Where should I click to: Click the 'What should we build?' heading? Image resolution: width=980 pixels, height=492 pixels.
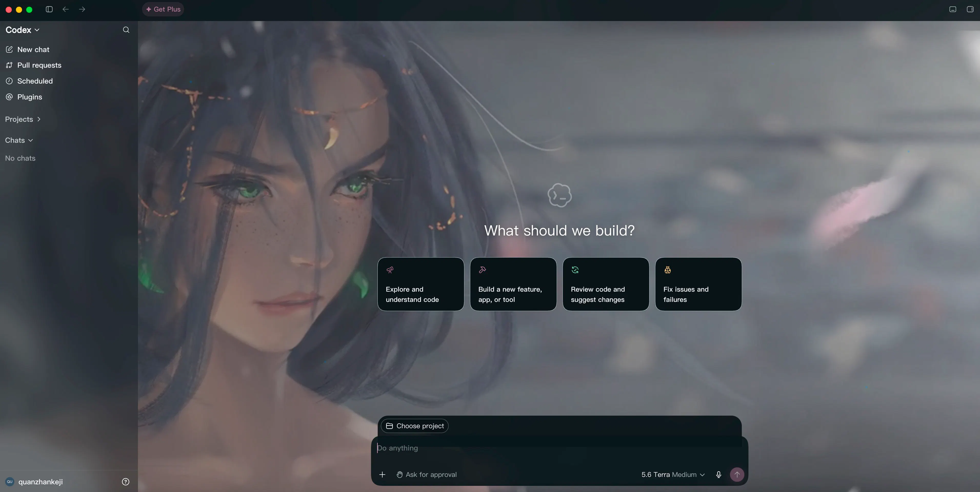point(559,230)
